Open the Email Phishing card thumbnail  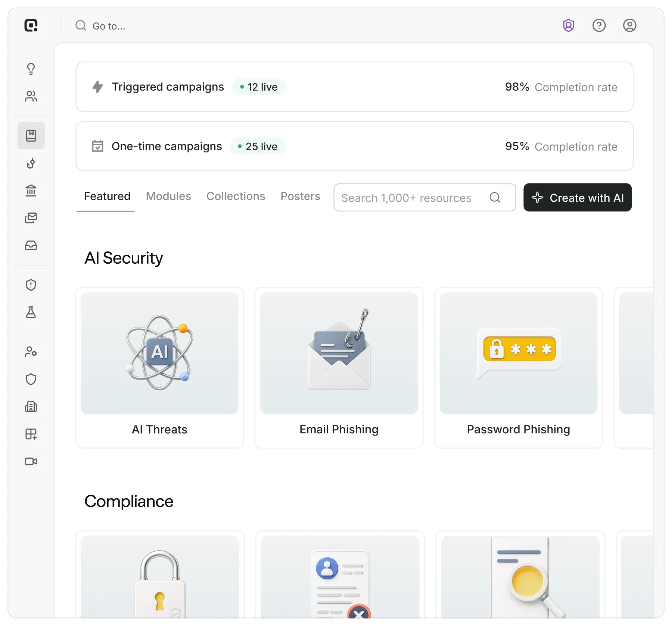click(339, 353)
